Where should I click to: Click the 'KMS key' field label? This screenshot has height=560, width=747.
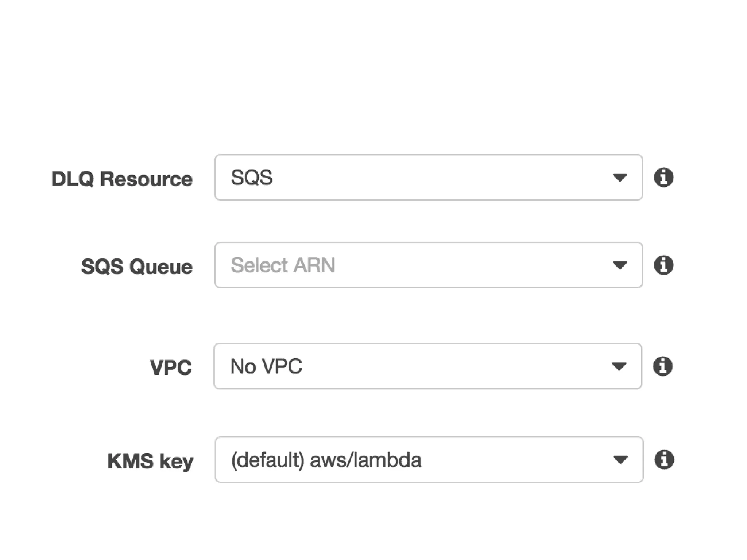[150, 461]
